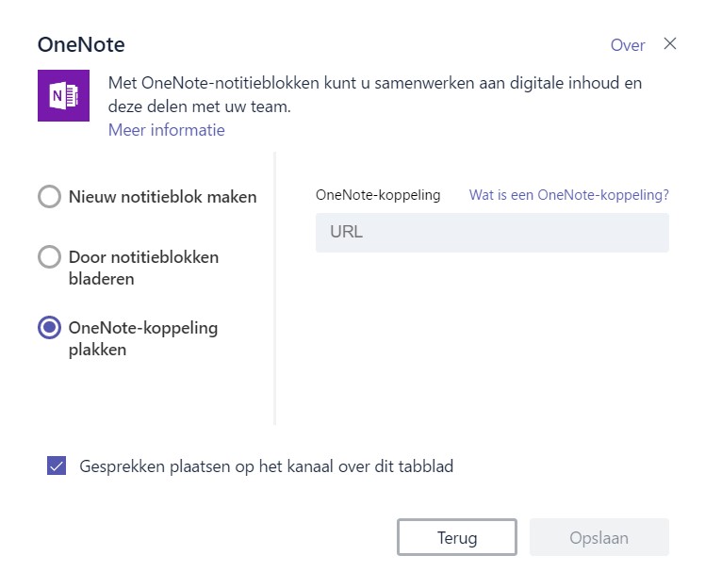Select the OneNote-koppeling plakken radio button
This screenshot has width=705, height=588.
tap(49, 327)
